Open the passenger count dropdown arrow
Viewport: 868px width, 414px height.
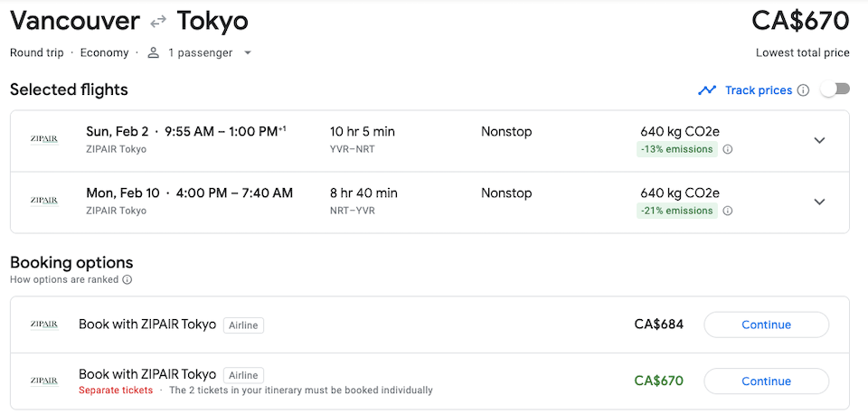pyautogui.click(x=248, y=53)
